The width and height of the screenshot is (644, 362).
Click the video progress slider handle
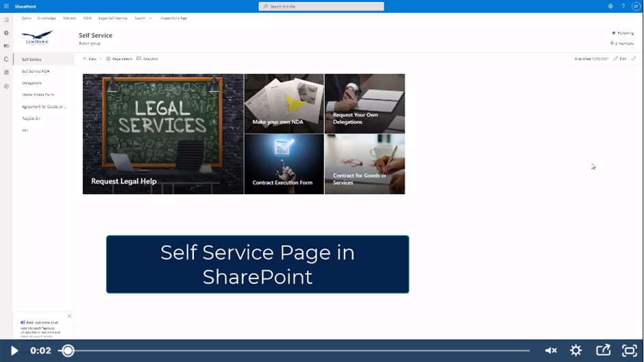68,350
